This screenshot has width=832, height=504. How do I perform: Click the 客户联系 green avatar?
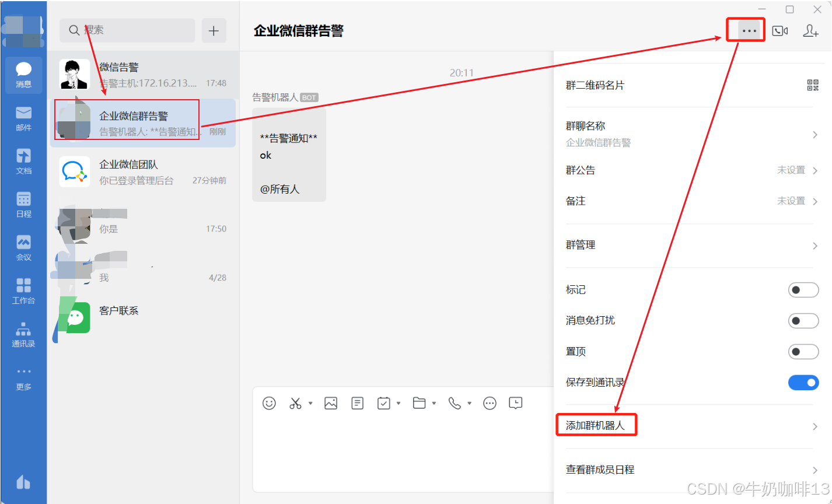75,317
